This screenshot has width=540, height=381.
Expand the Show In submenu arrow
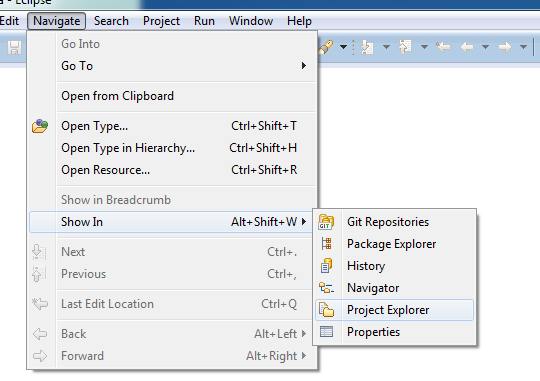click(304, 222)
